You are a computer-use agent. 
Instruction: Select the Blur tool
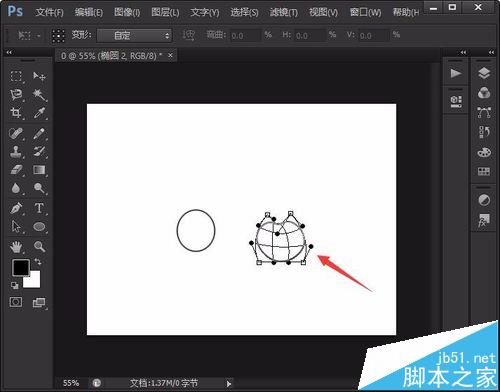tap(16, 188)
